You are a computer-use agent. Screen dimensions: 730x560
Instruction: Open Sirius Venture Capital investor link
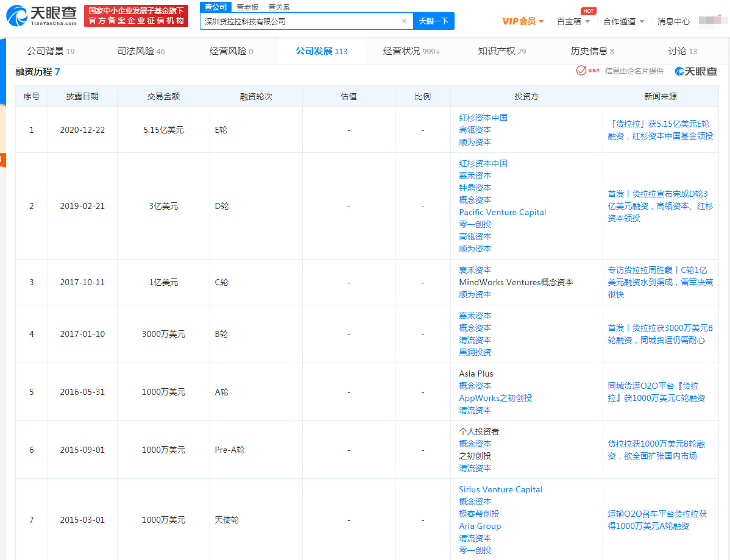(500, 489)
